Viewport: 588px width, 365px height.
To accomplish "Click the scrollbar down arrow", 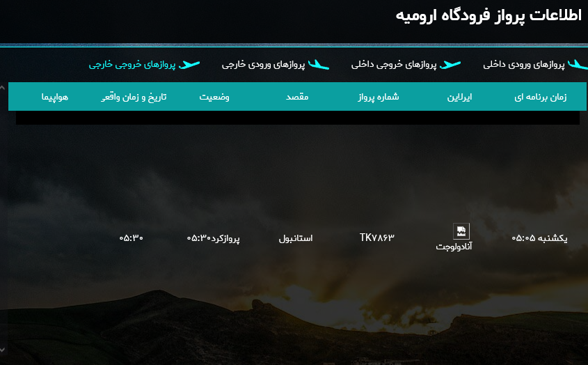I will [2, 350].
